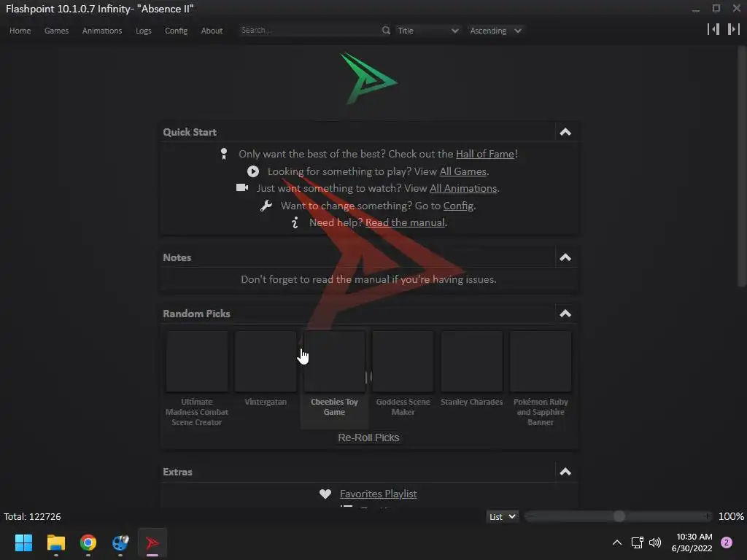This screenshot has height=560, width=747.
Task: Follow the All Animations link
Action: point(463,188)
